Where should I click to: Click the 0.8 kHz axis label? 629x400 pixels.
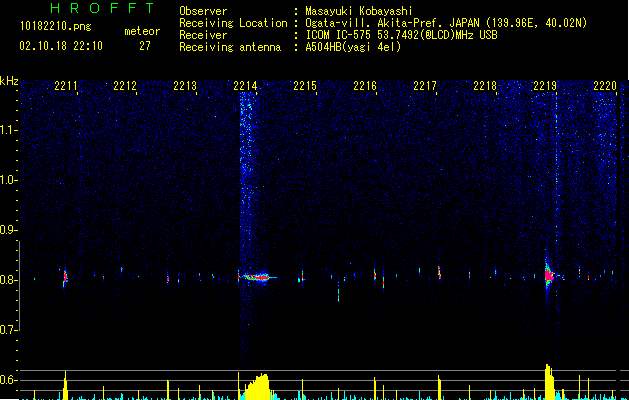pos(9,280)
